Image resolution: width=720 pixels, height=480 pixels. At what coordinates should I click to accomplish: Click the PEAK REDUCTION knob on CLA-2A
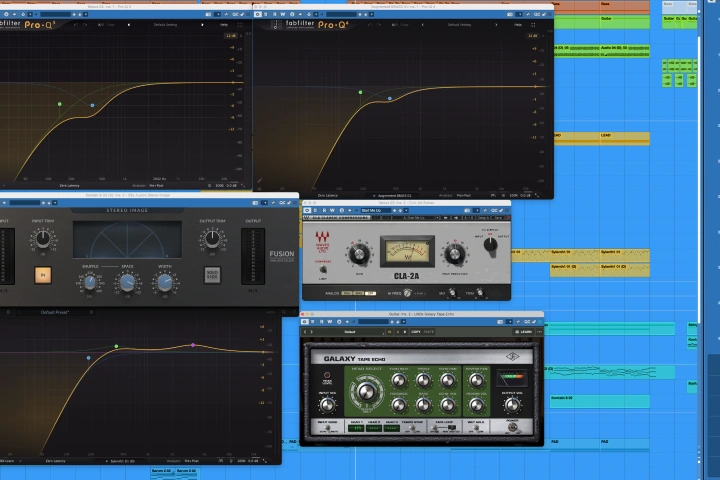click(x=455, y=254)
